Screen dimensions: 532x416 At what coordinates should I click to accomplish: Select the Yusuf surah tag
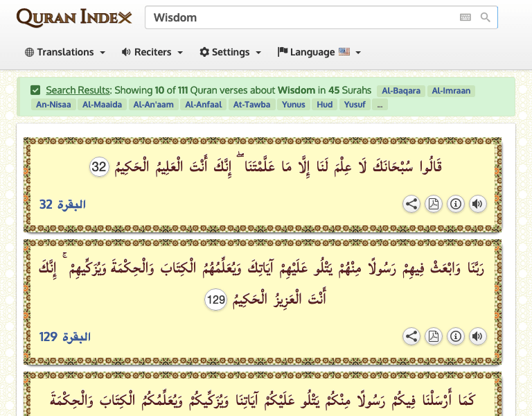click(x=355, y=105)
